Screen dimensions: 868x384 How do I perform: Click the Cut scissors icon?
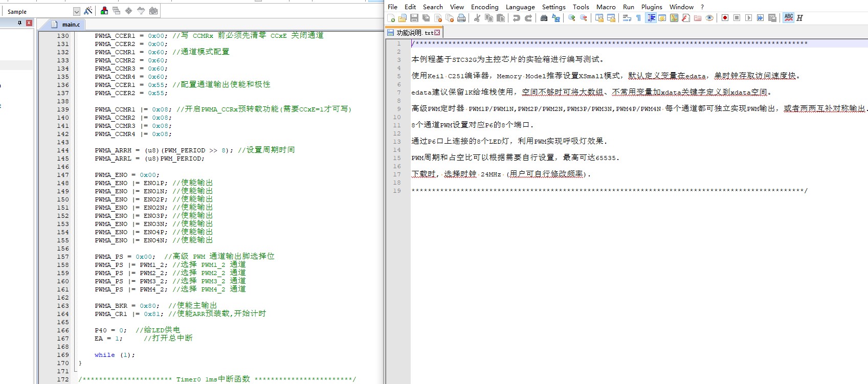click(x=477, y=18)
